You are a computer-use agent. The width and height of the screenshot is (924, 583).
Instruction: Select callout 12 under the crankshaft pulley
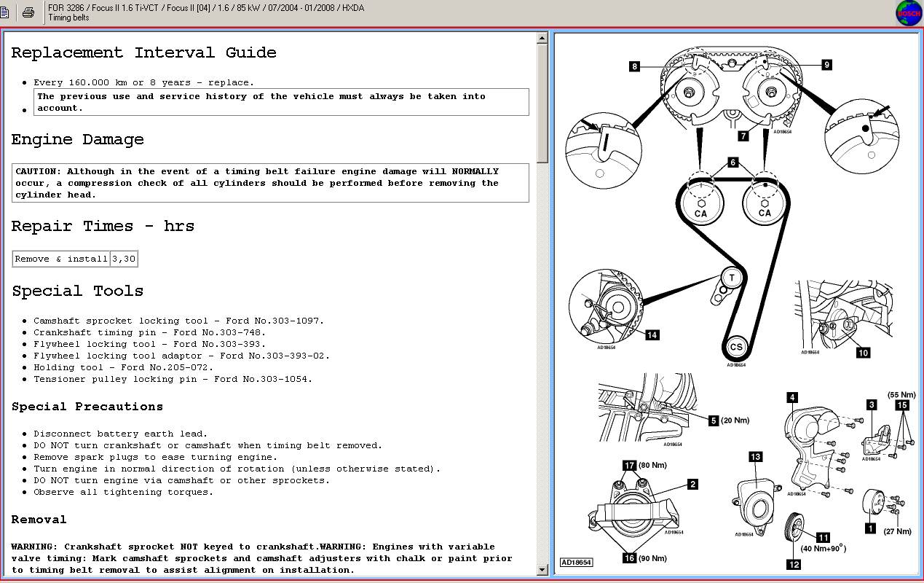(x=794, y=564)
